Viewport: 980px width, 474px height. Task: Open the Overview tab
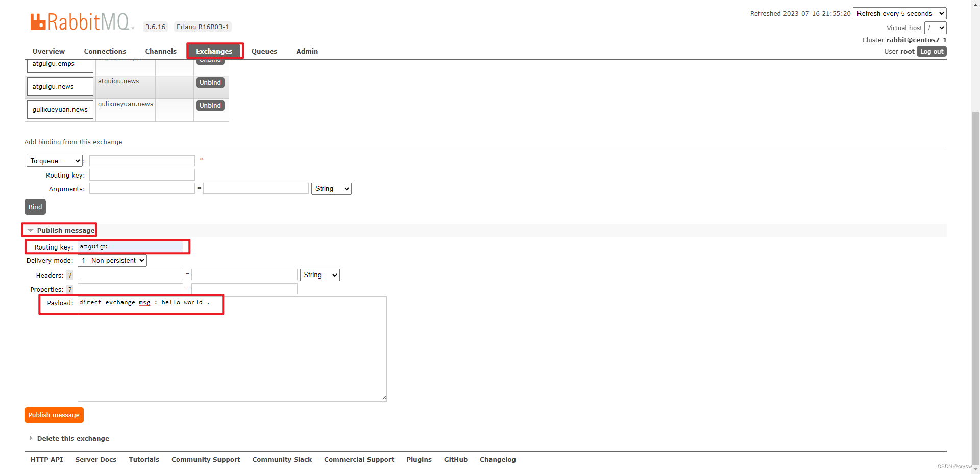click(48, 51)
